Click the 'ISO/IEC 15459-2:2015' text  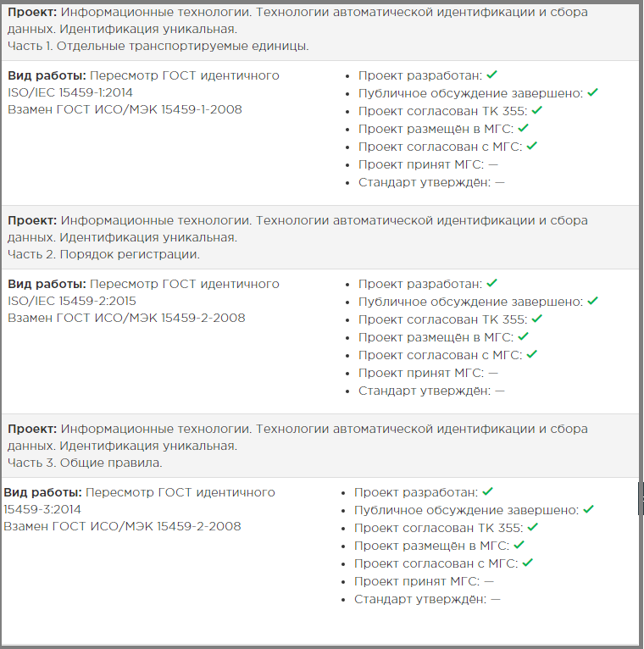(x=71, y=301)
